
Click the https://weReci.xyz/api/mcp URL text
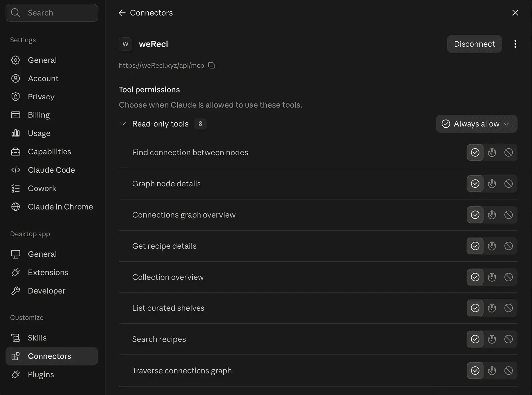tap(162, 65)
